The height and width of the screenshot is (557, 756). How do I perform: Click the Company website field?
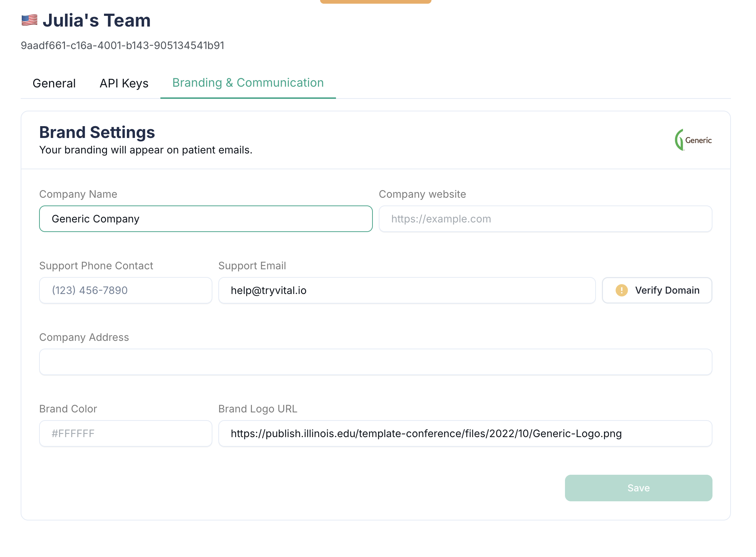point(545,219)
